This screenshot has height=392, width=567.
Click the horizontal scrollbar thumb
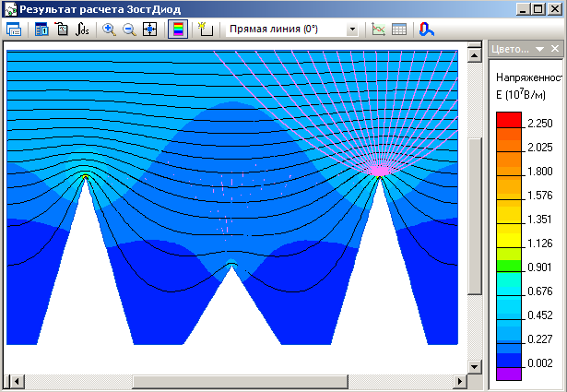click(240, 381)
